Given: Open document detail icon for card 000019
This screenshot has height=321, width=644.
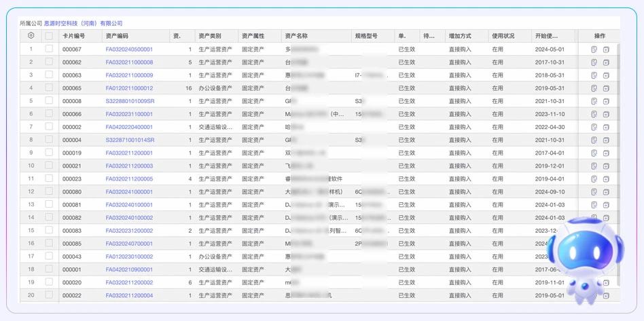Looking at the screenshot, I should pos(594,153).
